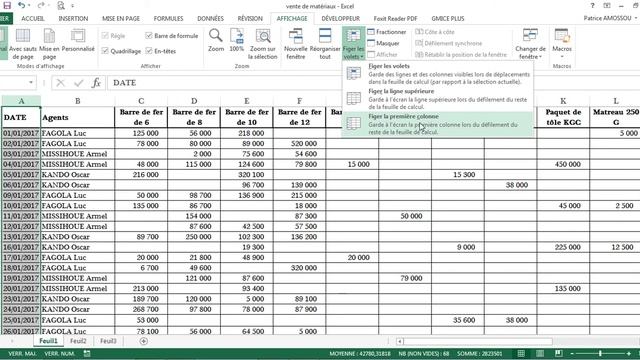Add a new sheet with plus icon

[x=143, y=341]
